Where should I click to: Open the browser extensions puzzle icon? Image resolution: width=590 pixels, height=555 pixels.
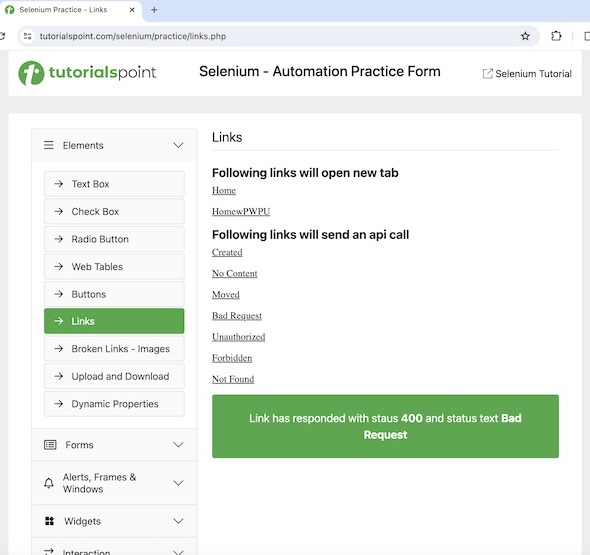556,36
